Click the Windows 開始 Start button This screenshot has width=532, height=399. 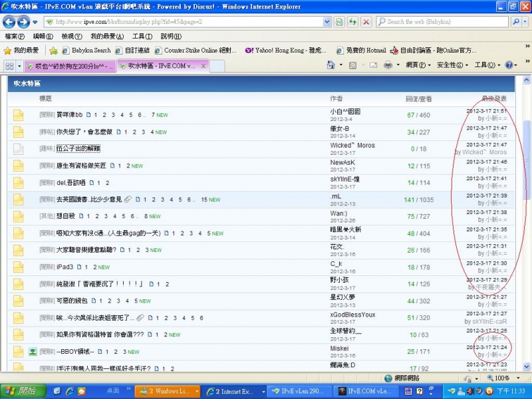20,391
